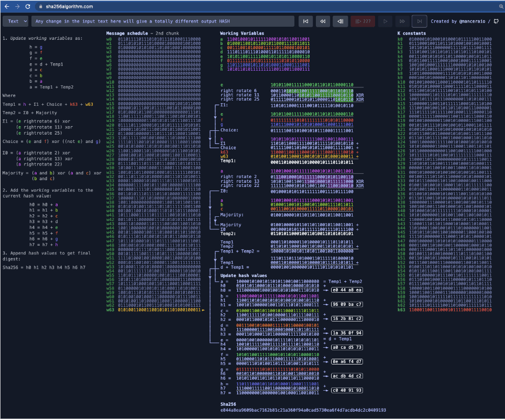Viewport: 505px width, 420px height.
Task: Click the "3. Append hash values" step text
Action: click(47, 256)
